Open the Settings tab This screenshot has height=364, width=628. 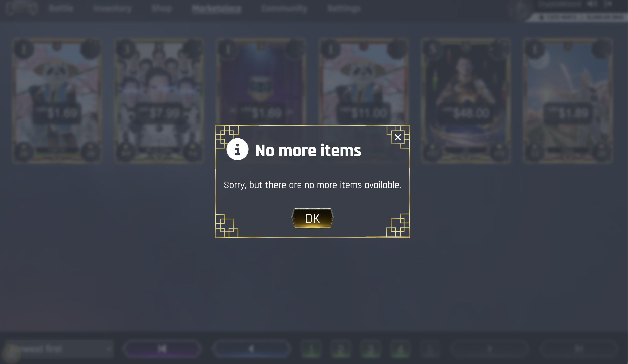344,9
